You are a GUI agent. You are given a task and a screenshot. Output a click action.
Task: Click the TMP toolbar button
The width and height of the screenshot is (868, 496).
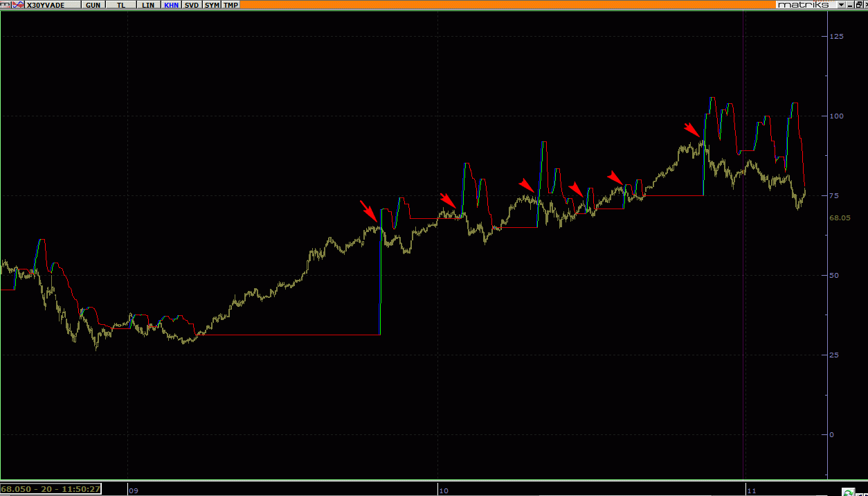230,5
